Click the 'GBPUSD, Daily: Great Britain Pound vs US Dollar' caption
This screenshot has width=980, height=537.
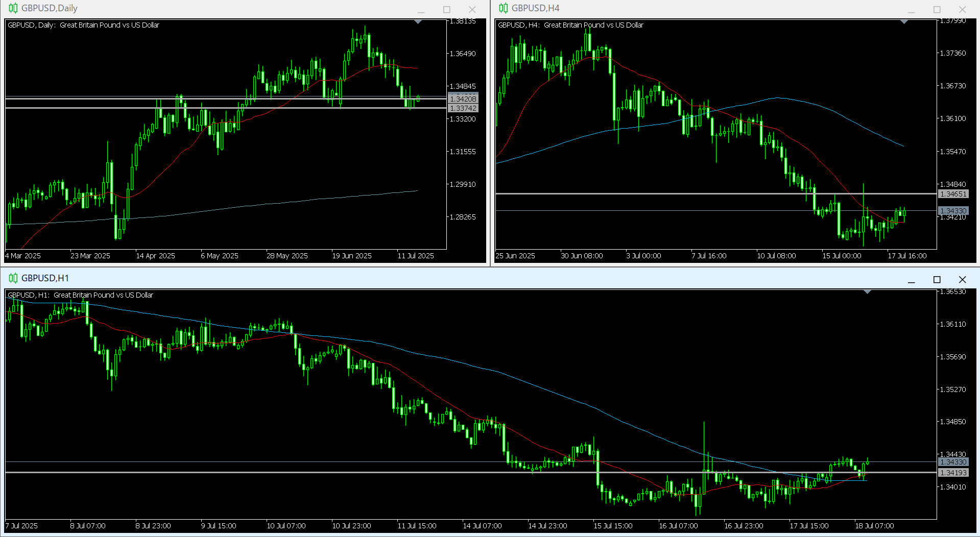pyautogui.click(x=83, y=25)
